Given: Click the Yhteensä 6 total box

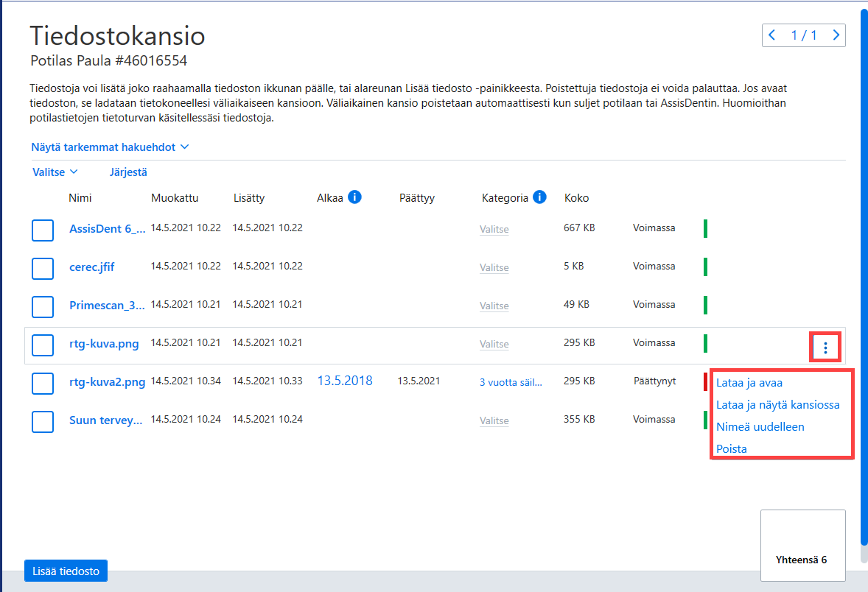Looking at the screenshot, I should coord(802,546).
